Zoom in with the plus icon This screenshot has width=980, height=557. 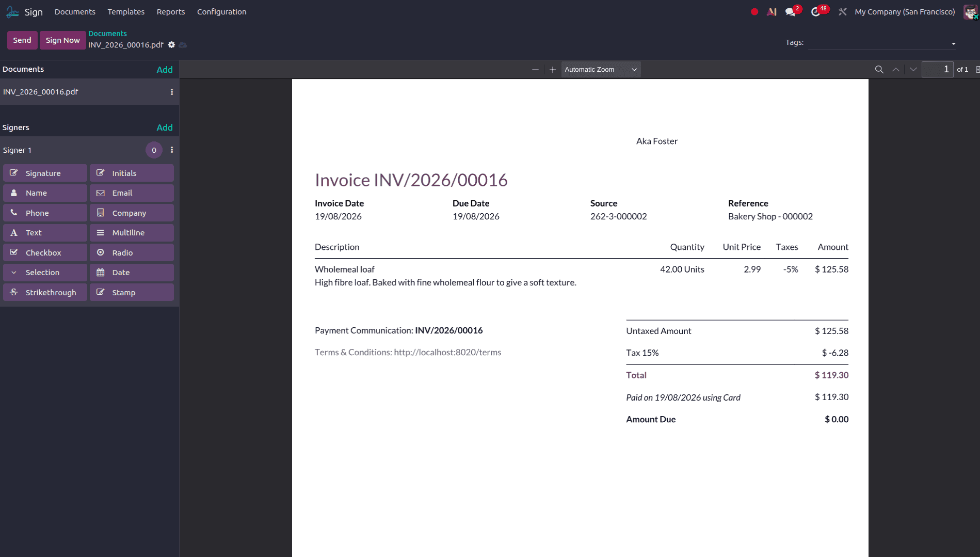552,70
